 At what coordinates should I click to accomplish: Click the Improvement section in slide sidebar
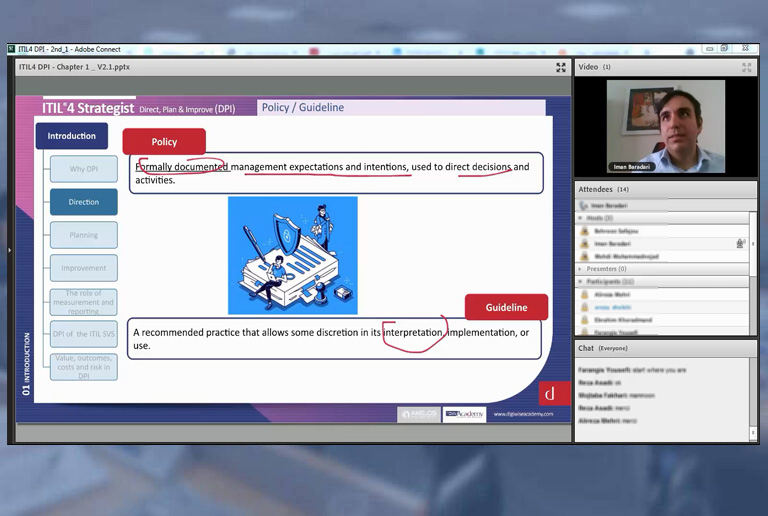click(84, 268)
